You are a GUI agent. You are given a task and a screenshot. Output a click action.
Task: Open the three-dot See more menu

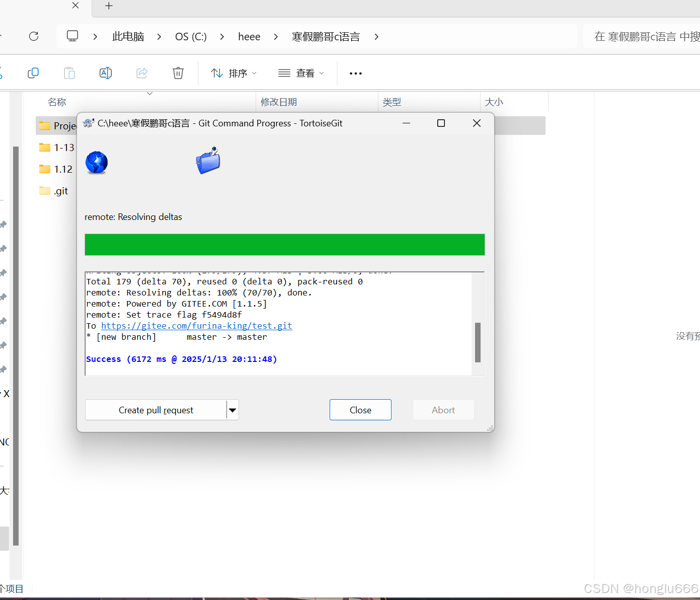[x=356, y=73]
